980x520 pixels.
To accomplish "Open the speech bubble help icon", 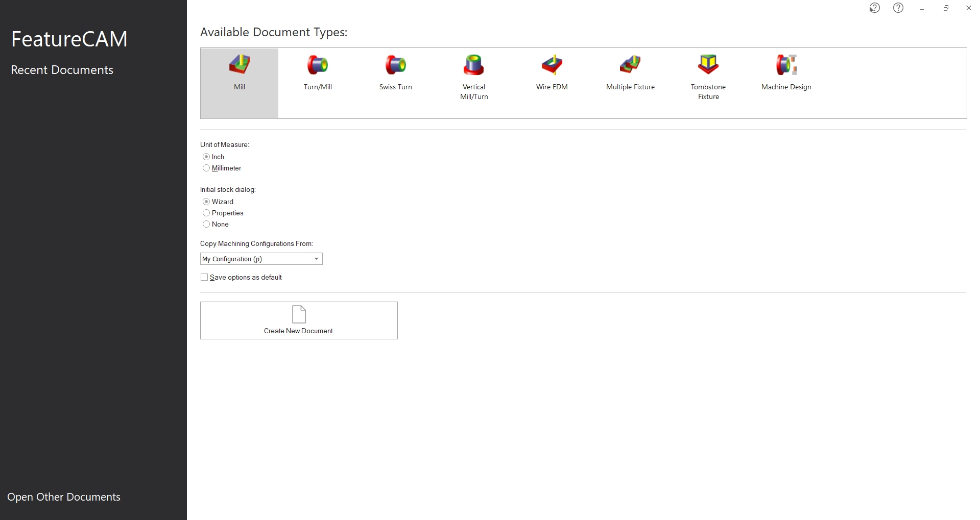I will (874, 8).
